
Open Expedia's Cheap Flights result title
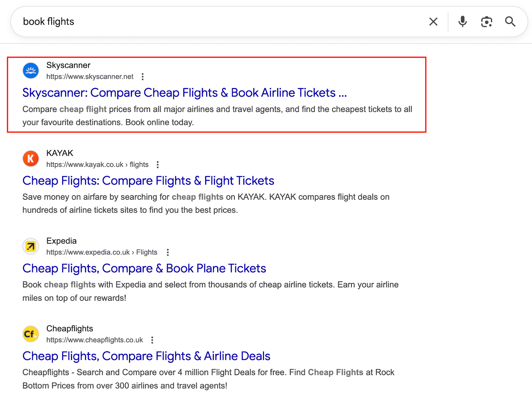[144, 268]
